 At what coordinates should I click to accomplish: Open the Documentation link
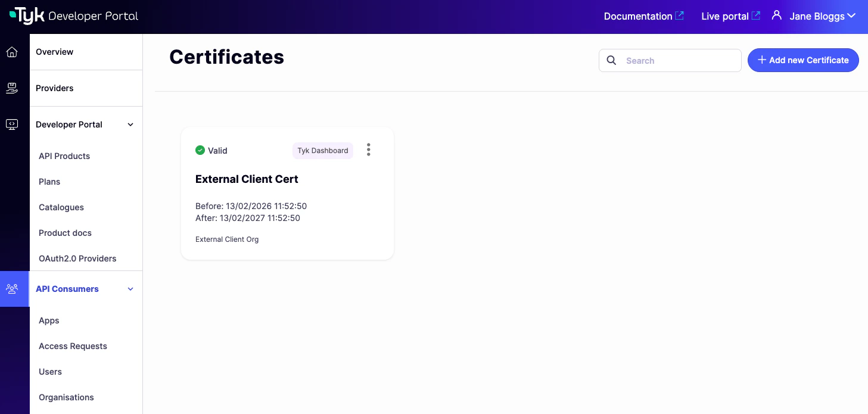click(637, 15)
